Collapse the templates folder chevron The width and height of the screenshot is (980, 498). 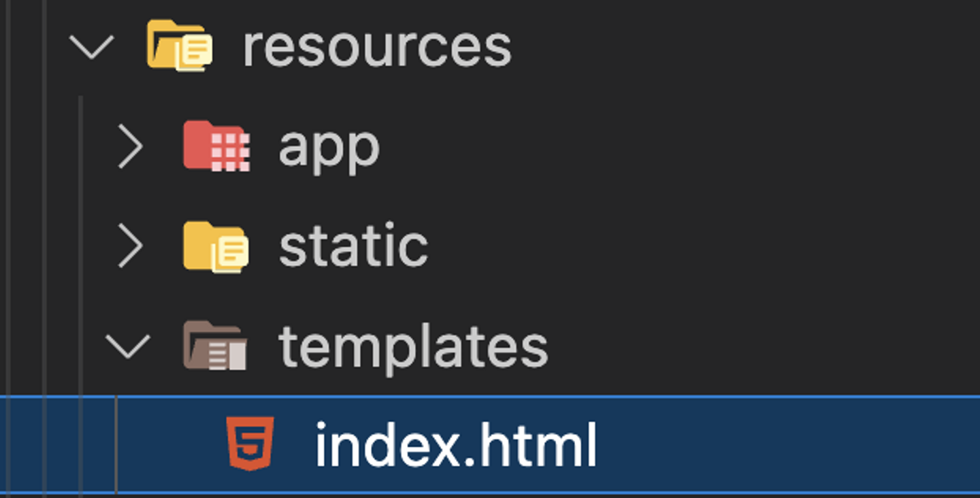127,346
